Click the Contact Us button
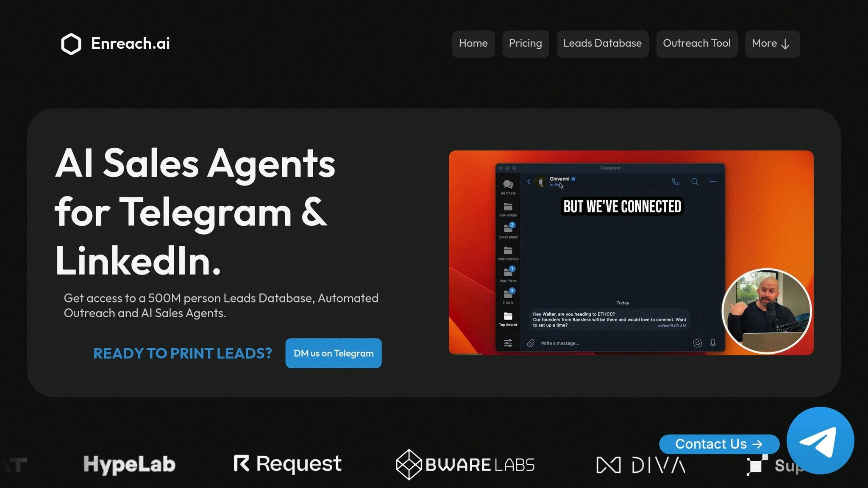Image resolution: width=868 pixels, height=488 pixels. (x=719, y=444)
